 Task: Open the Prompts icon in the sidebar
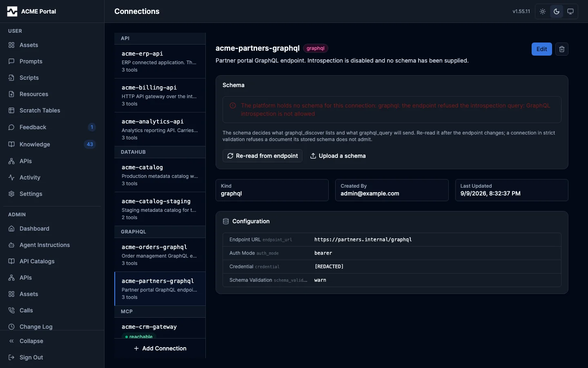11,61
